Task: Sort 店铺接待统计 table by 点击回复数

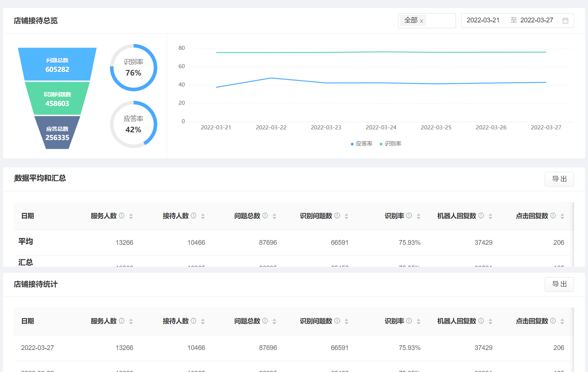Action: tap(562, 321)
